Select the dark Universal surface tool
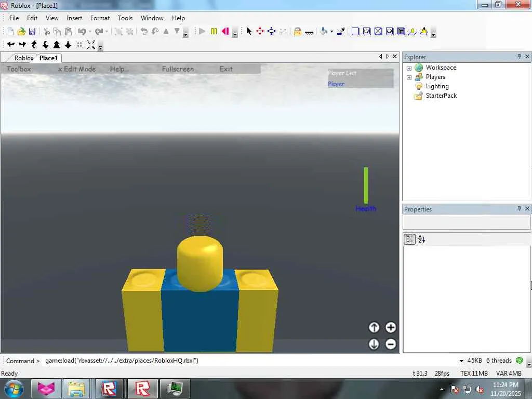 401,32
